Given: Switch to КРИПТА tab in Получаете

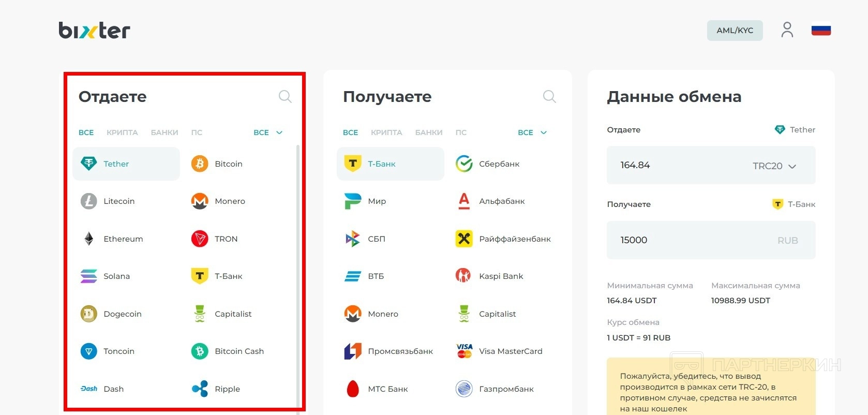Looking at the screenshot, I should pyautogui.click(x=386, y=132).
